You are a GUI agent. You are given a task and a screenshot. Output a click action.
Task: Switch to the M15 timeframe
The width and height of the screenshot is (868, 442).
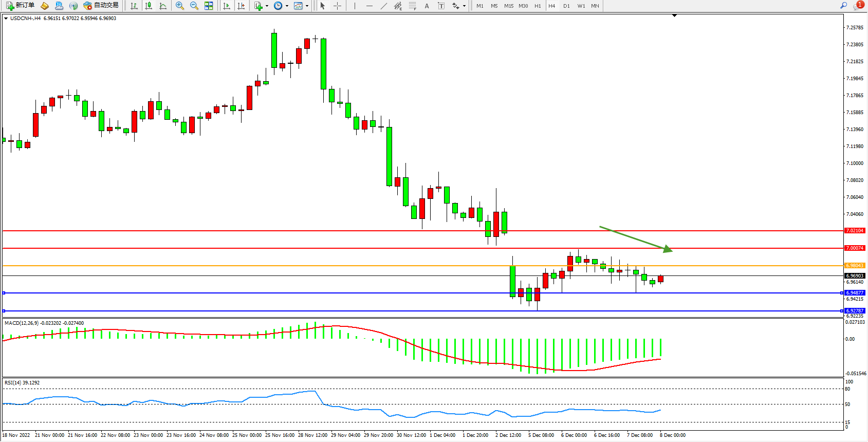pyautogui.click(x=509, y=6)
